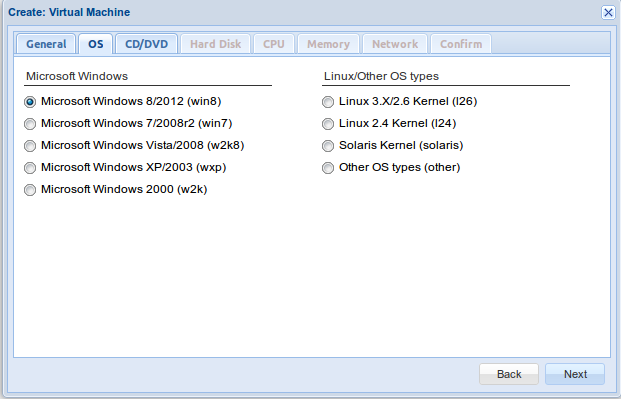Pick Microsoft Windows Vista/2008 (w2k8)

[30, 146]
